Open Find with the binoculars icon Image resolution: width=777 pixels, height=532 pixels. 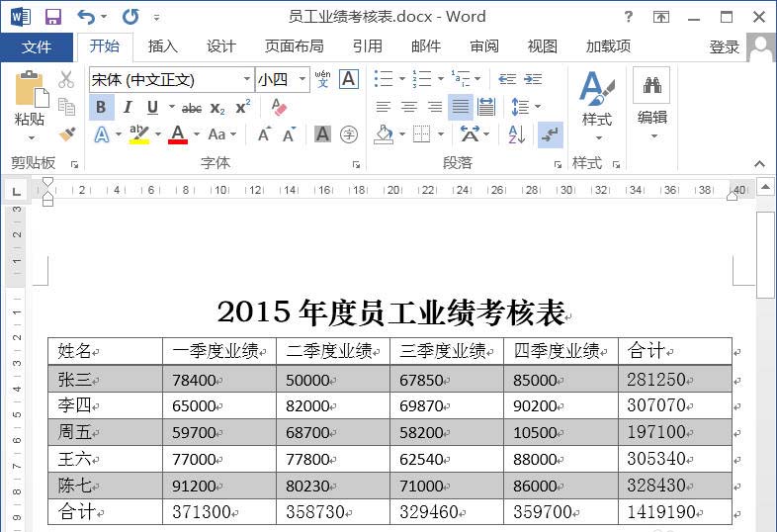pyautogui.click(x=651, y=87)
